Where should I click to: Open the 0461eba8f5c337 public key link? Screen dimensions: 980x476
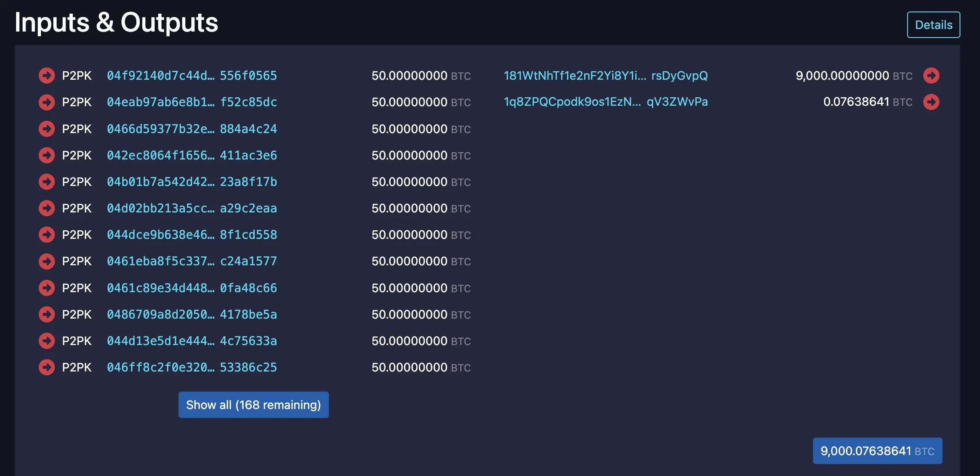pyautogui.click(x=192, y=261)
